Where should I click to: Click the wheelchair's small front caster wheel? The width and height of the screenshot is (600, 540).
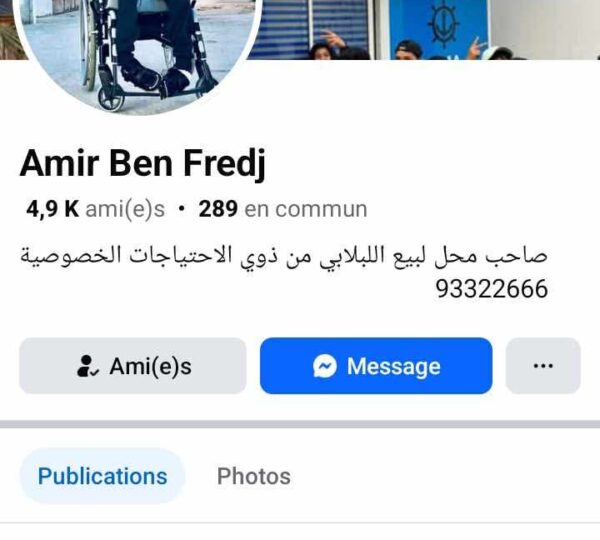point(111,100)
